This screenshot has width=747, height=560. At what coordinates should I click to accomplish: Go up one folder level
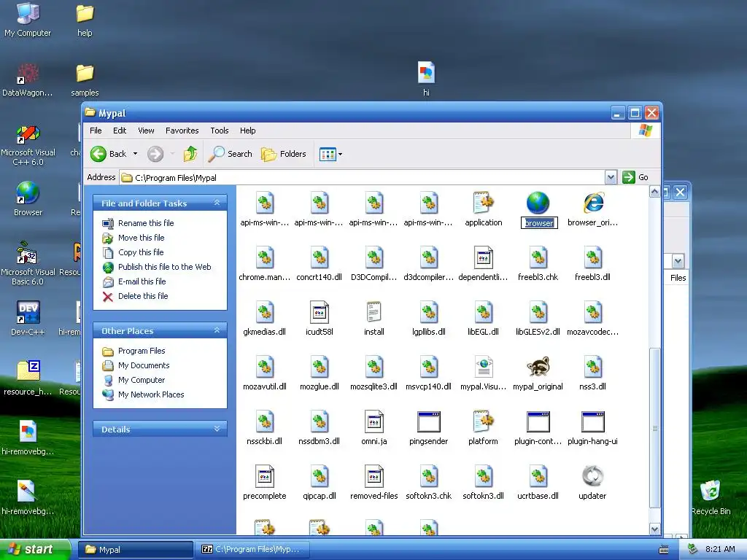pos(190,154)
